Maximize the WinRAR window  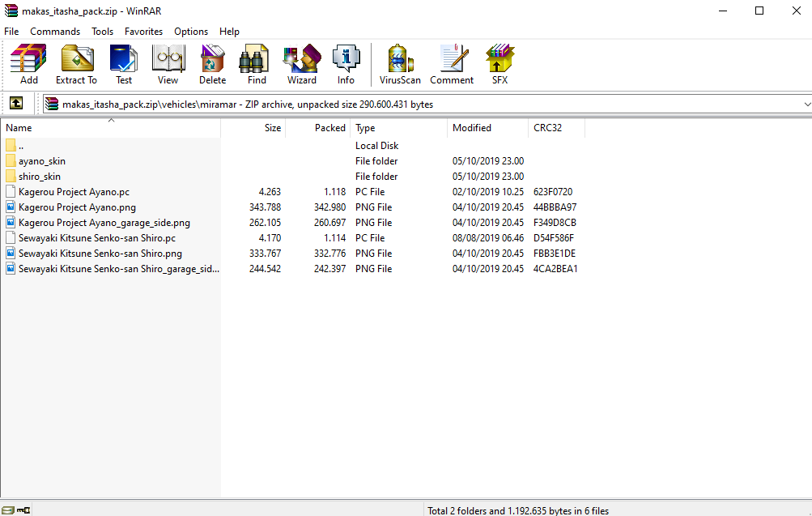[x=759, y=11]
